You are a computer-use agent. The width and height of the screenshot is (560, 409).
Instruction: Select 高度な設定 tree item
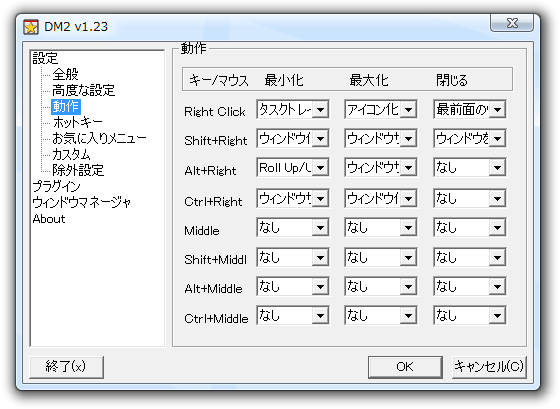click(84, 90)
